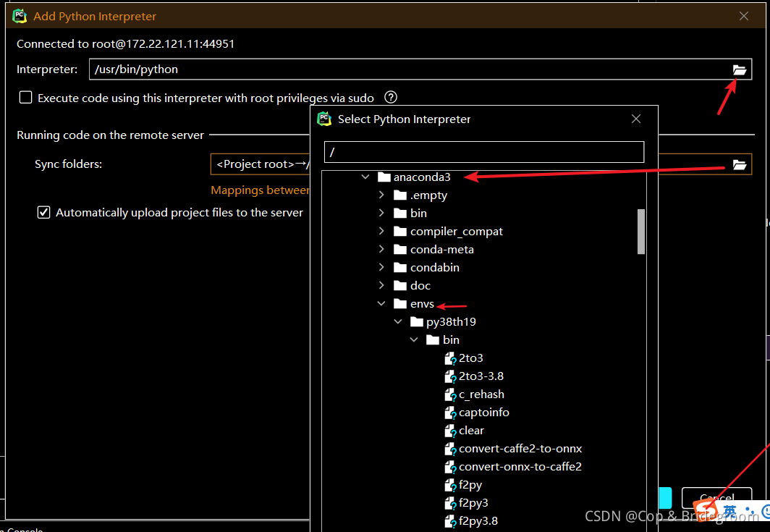Click the conda-meta folder icon
The width and height of the screenshot is (770, 532).
(400, 250)
